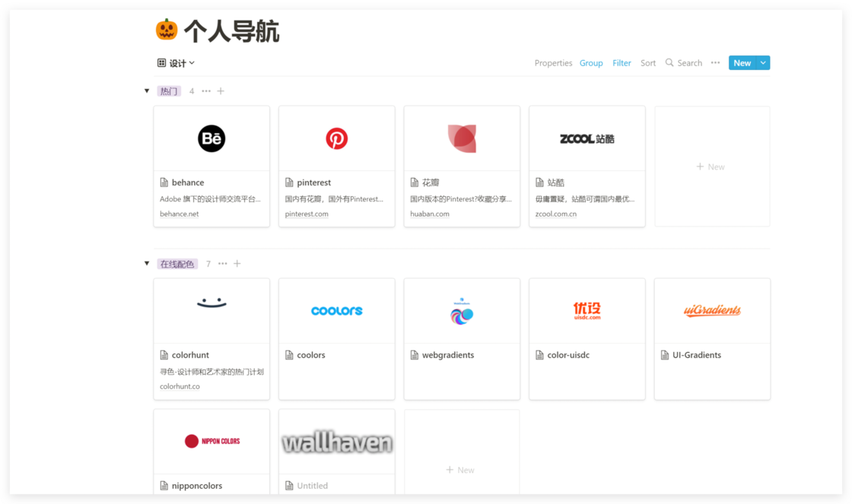The width and height of the screenshot is (852, 504).
Task: Click the page icon next to Untitled
Action: coord(289,486)
